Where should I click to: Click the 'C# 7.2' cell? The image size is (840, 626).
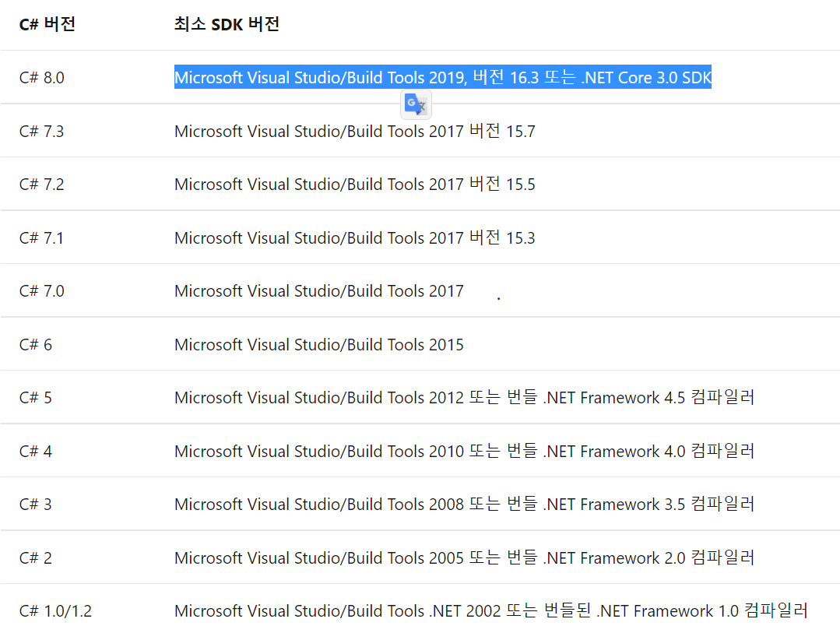(x=41, y=185)
